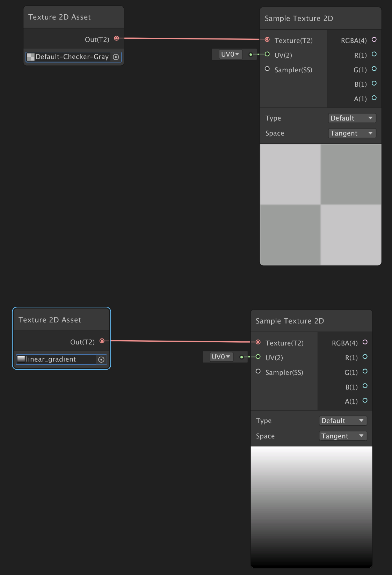Click the checker texture preview thumbnail

tap(320, 205)
